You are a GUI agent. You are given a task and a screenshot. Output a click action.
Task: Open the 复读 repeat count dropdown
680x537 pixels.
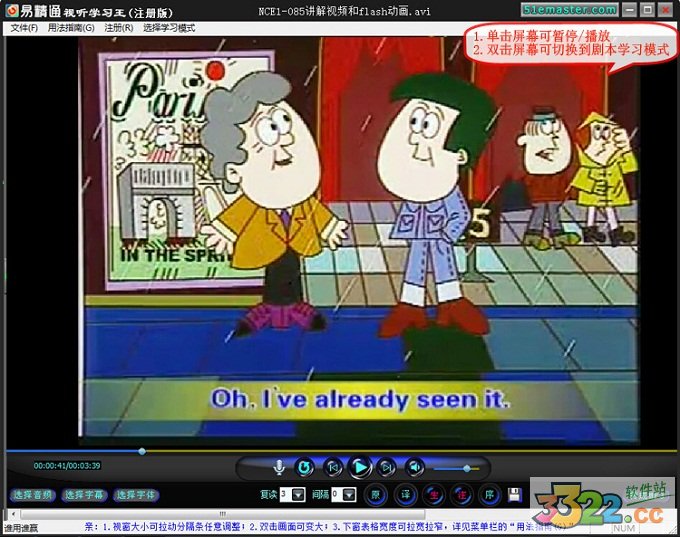click(298, 494)
